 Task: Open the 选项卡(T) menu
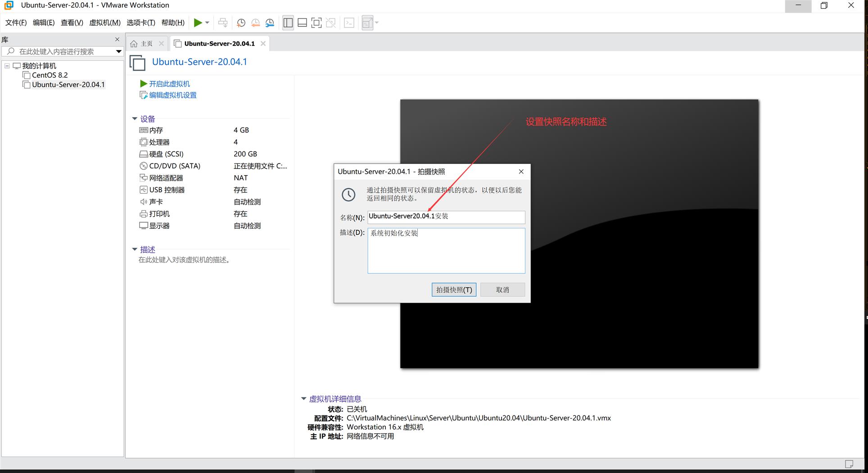tap(141, 23)
